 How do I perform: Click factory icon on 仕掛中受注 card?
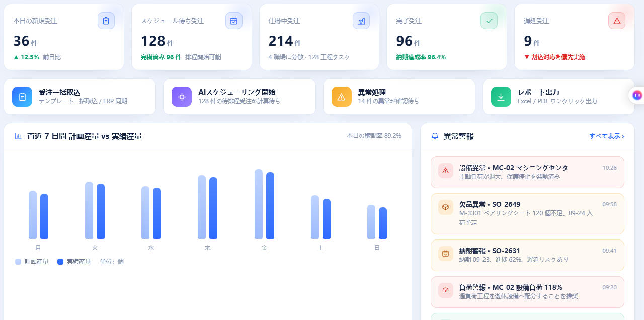[x=361, y=21]
